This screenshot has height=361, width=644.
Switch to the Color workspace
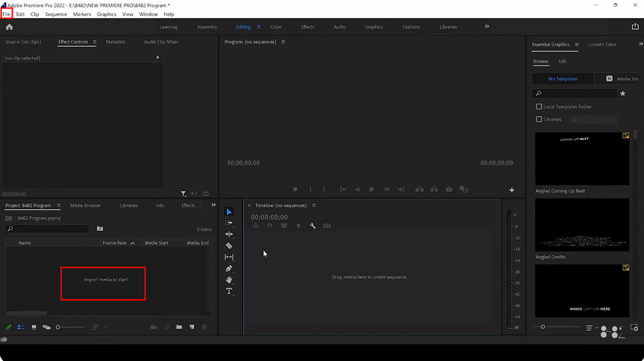[276, 27]
